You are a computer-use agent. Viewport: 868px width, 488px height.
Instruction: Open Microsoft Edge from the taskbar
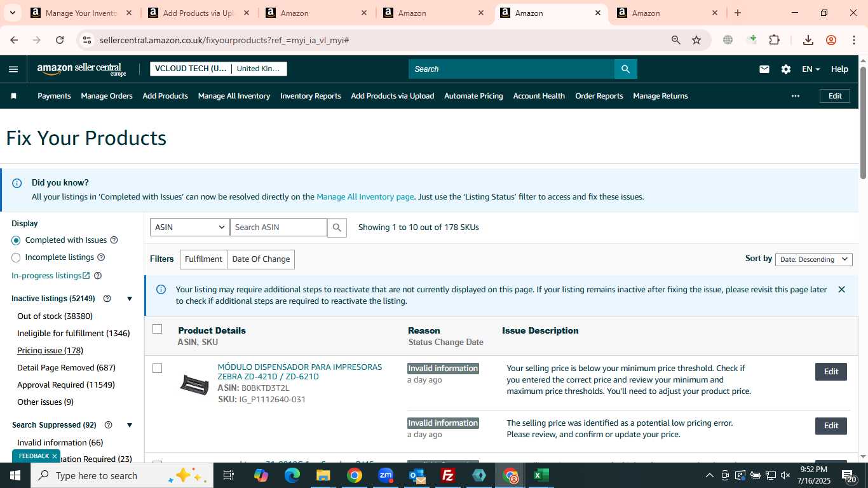(x=292, y=475)
